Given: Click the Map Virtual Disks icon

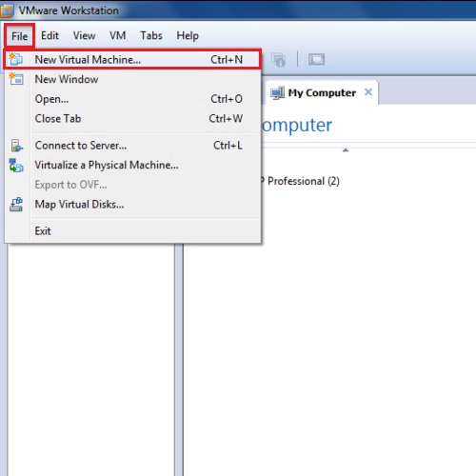Looking at the screenshot, I should 16,205.
